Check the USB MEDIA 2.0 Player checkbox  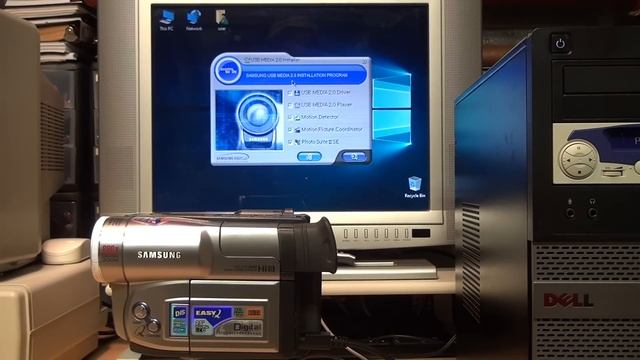tap(290, 105)
